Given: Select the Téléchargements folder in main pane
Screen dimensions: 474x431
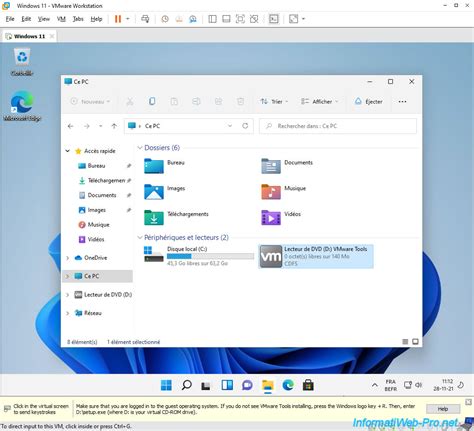Looking at the screenshot, I should point(176,217).
